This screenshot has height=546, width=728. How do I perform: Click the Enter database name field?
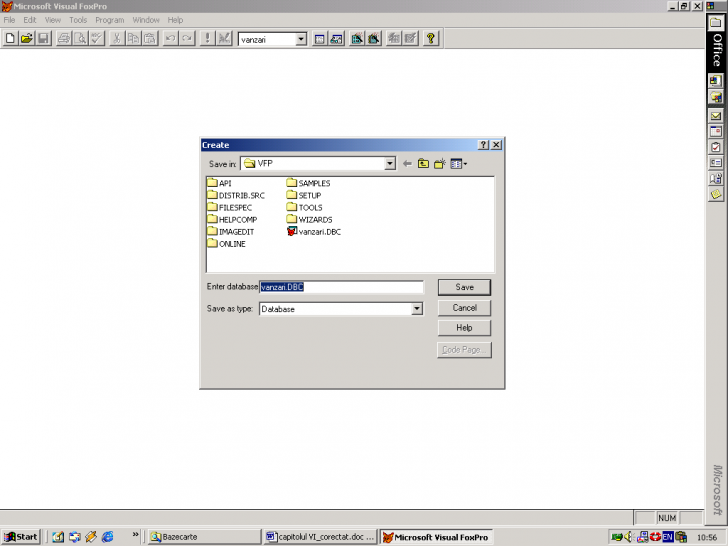(x=341, y=287)
